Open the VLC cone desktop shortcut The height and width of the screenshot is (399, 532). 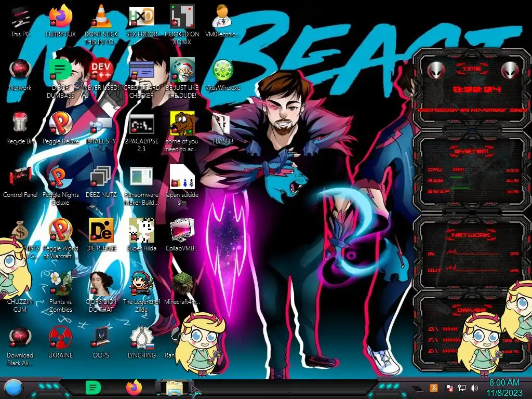(x=101, y=24)
